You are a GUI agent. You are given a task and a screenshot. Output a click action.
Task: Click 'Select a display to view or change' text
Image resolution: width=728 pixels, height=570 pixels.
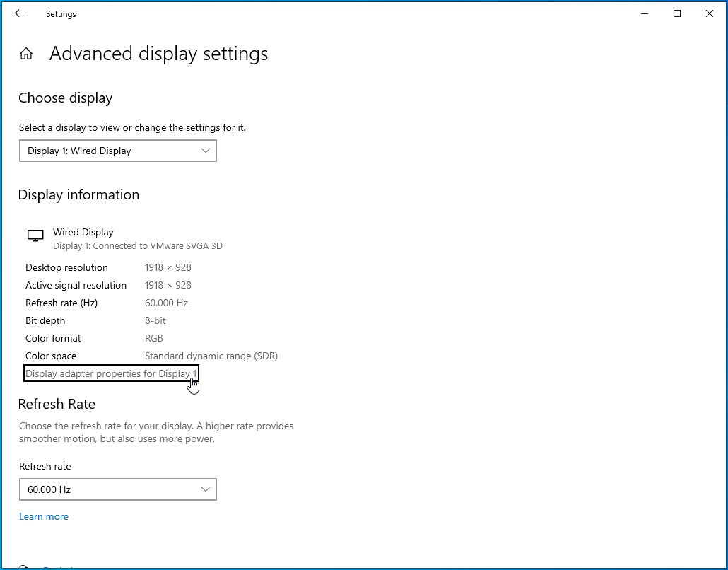[132, 128]
